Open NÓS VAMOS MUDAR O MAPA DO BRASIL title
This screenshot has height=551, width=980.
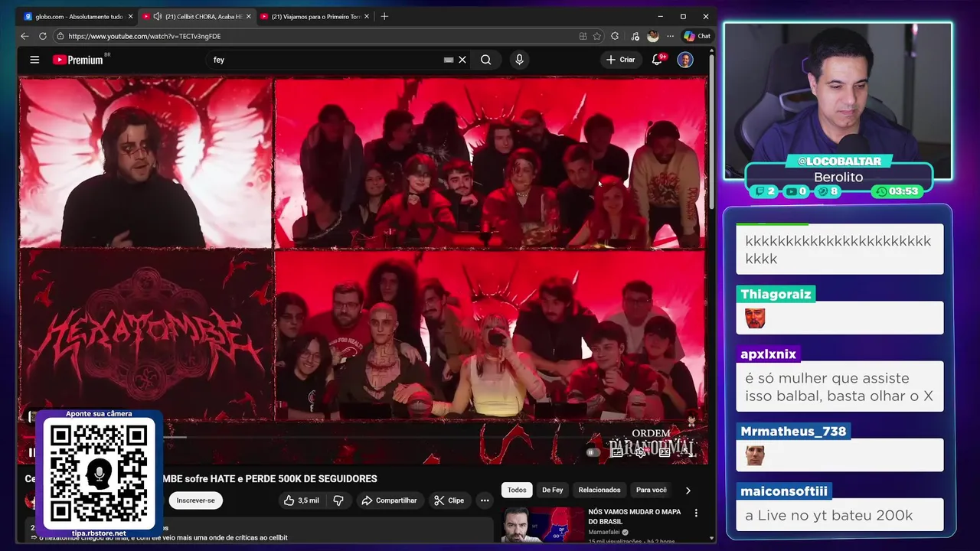pos(635,517)
